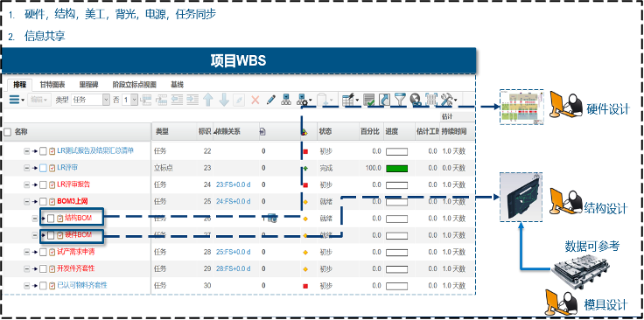
Task: Click the move down arrow icon
Action: pos(224,100)
